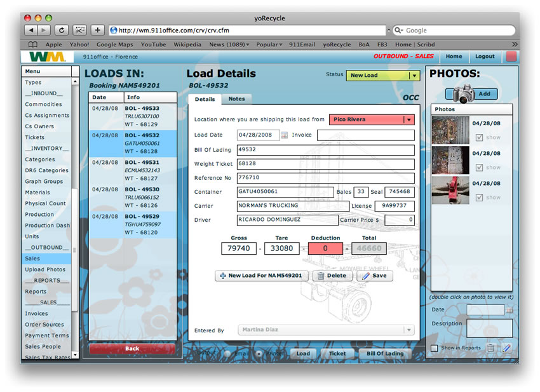Expand the Popular bookmark menu
This screenshot has width=540, height=392.
click(x=269, y=44)
